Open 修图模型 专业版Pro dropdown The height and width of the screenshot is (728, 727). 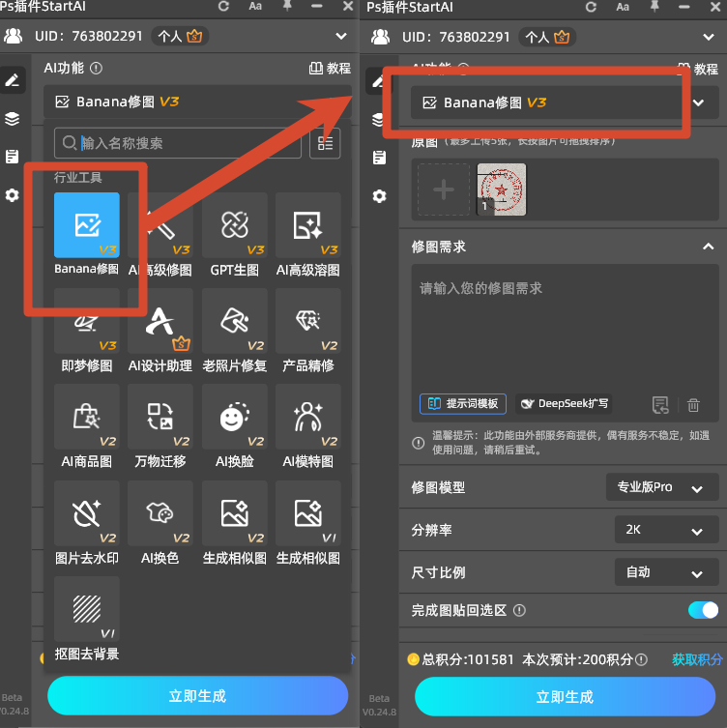tap(662, 487)
